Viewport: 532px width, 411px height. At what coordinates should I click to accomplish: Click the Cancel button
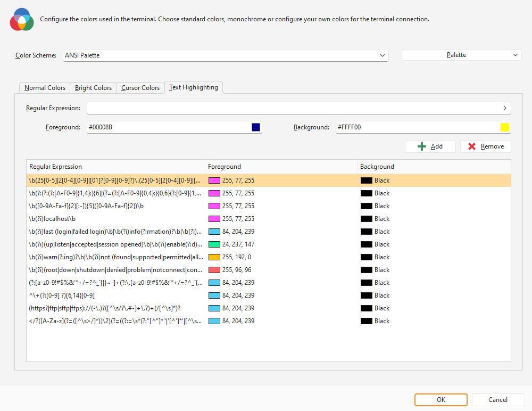coord(497,400)
